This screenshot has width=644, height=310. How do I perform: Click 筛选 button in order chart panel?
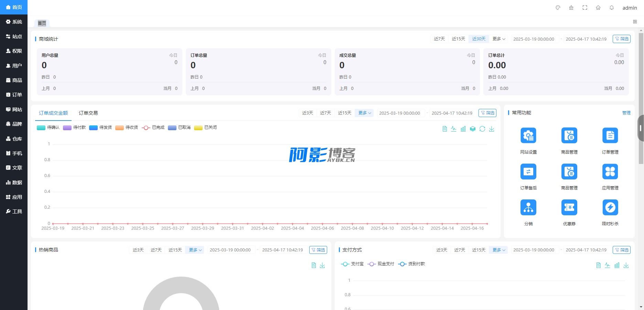(x=487, y=113)
